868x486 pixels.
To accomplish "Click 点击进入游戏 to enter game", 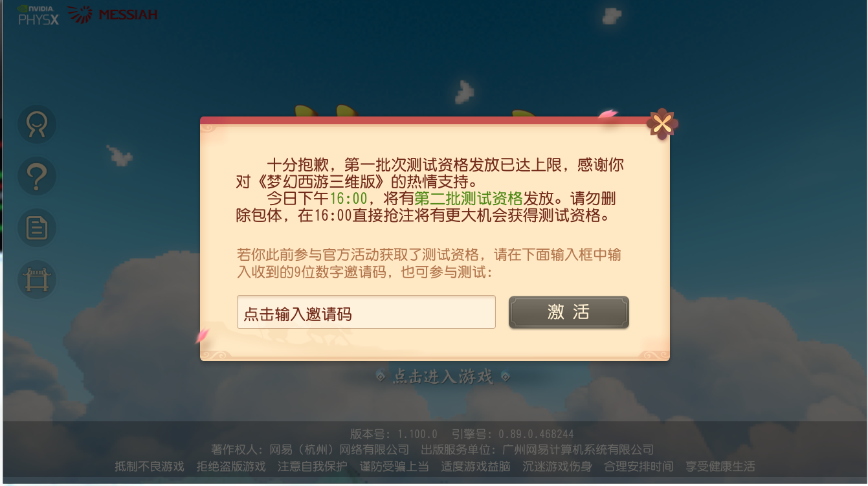I will (443, 376).
